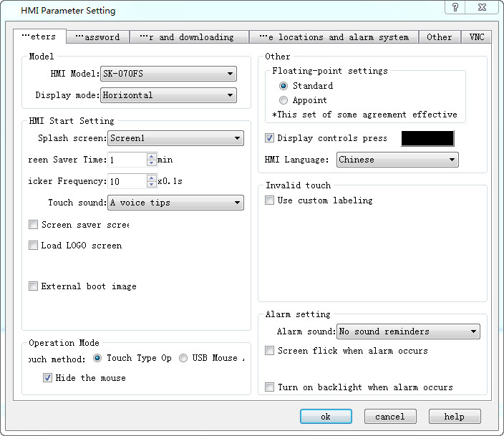Switch to the Other tab
Viewport: 504px width, 436px height.
coord(440,37)
